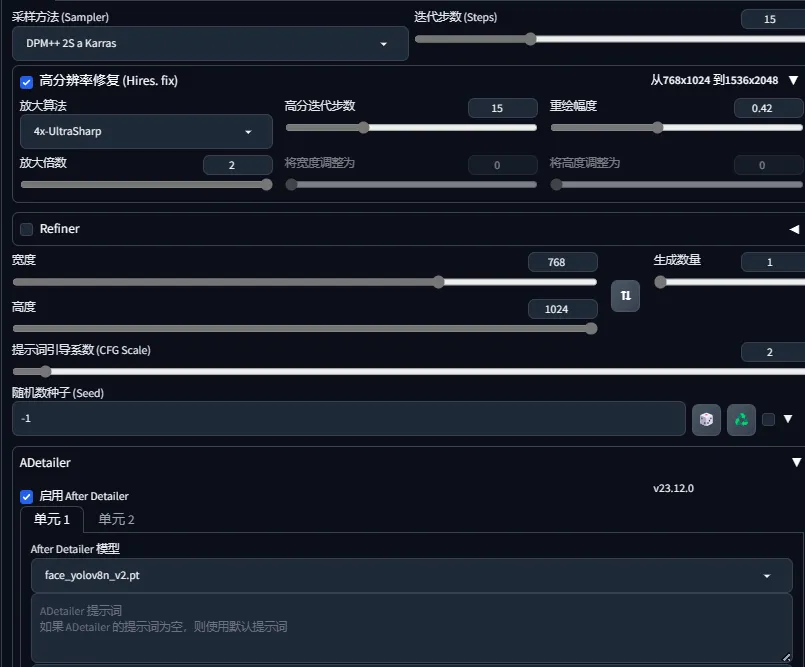Screen dimensions: 805x667
Task: Disable the Hires. fix checkbox
Action: (x=26, y=82)
